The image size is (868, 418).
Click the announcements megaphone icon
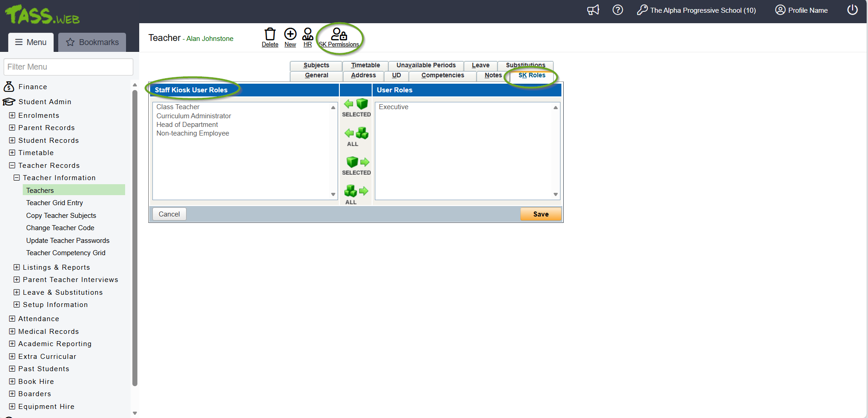pos(593,10)
